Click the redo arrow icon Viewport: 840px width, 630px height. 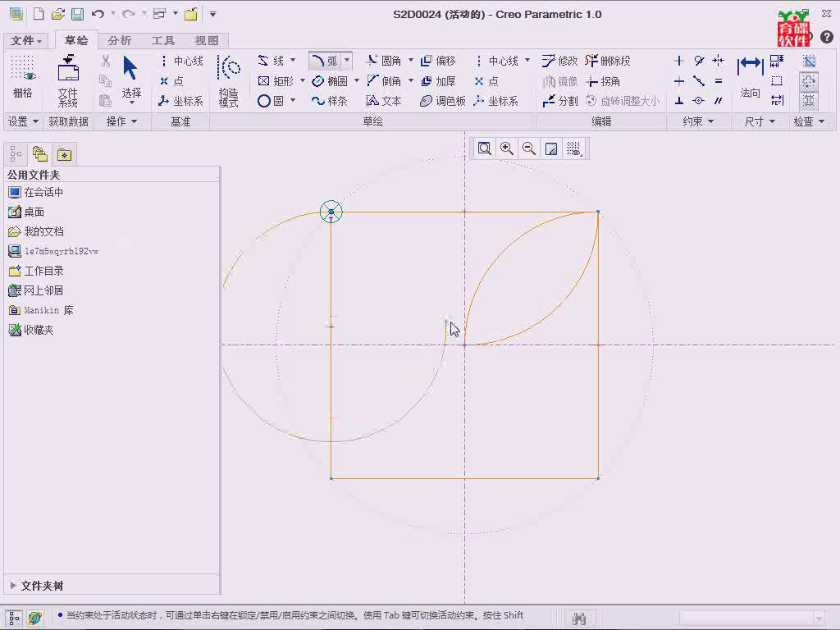pyautogui.click(x=129, y=14)
